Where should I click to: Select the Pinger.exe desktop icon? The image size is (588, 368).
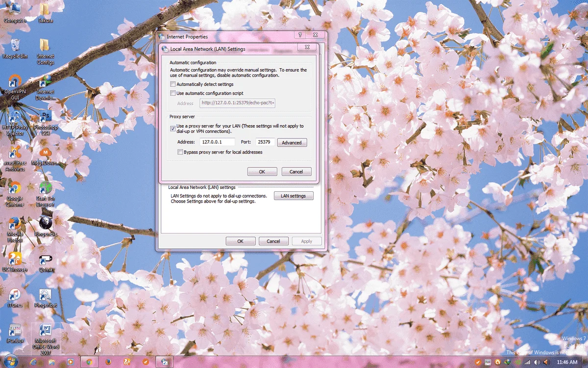point(45,226)
